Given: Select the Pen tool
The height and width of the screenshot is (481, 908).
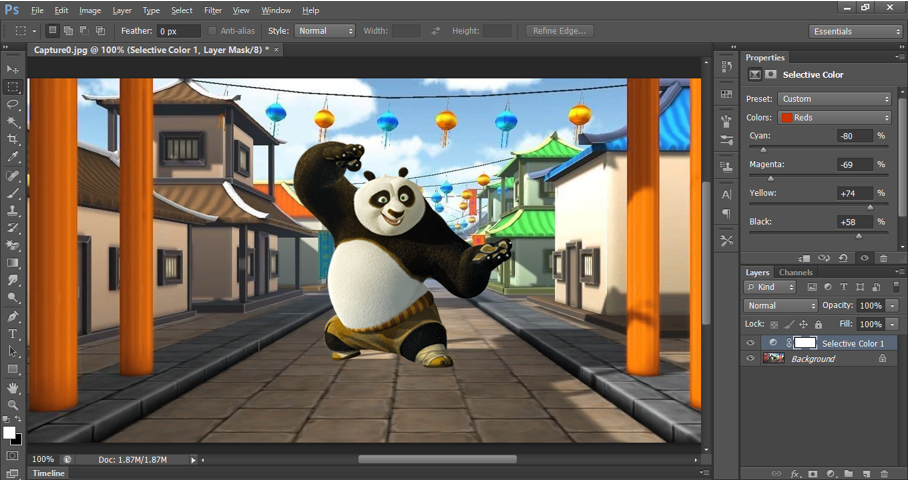Looking at the screenshot, I should point(13,317).
